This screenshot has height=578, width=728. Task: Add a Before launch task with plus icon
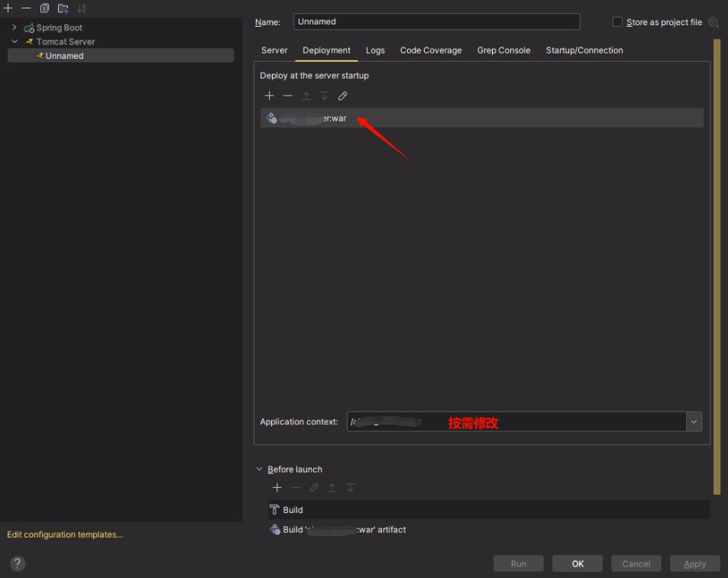[x=277, y=487]
